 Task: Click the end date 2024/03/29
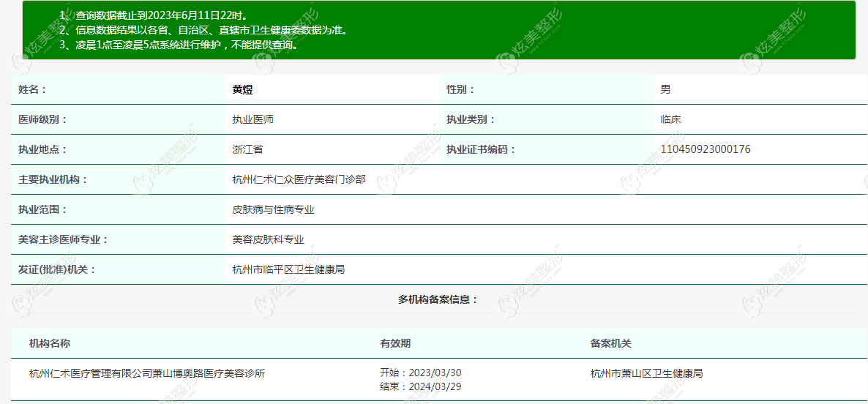420,386
